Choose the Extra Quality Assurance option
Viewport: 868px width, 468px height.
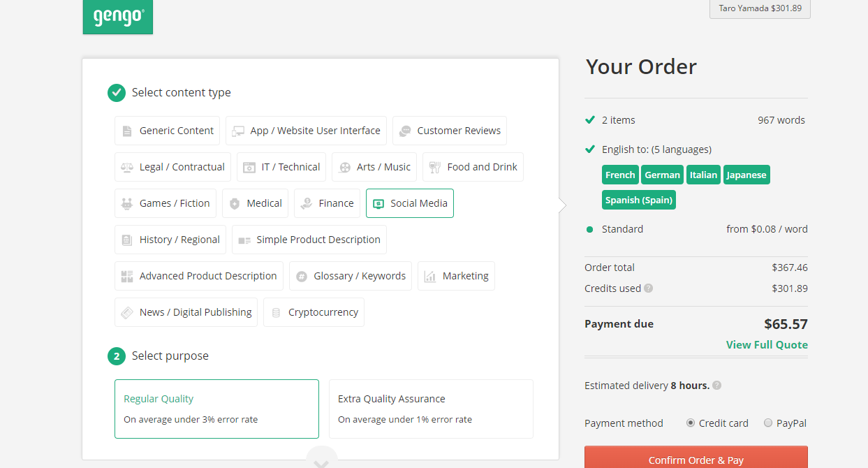431,409
